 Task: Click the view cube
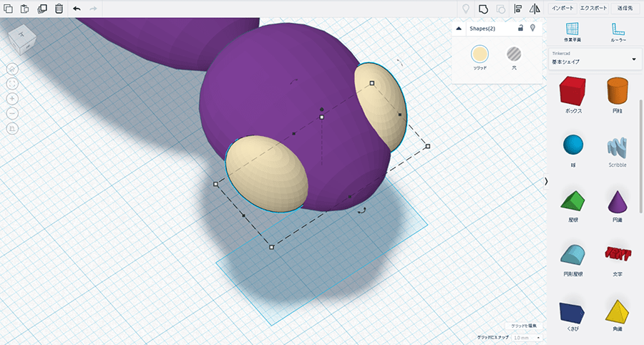22,39
